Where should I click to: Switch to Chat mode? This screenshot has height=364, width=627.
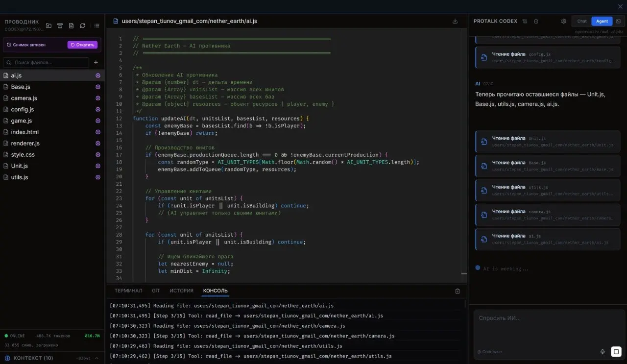582,21
